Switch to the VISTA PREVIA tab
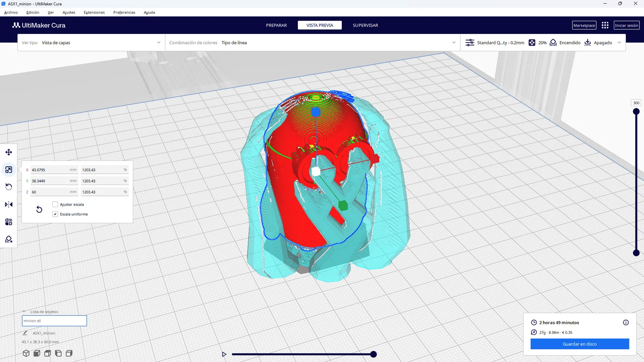 320,25
